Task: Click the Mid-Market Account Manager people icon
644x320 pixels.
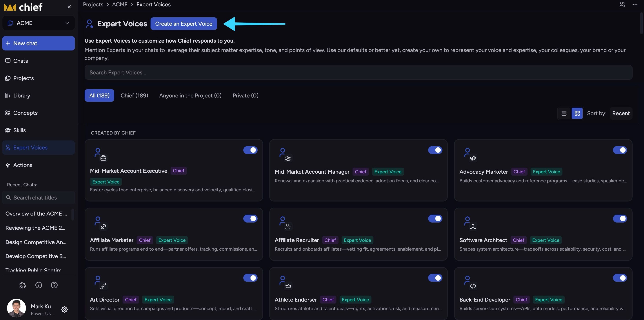Action: coord(288,158)
